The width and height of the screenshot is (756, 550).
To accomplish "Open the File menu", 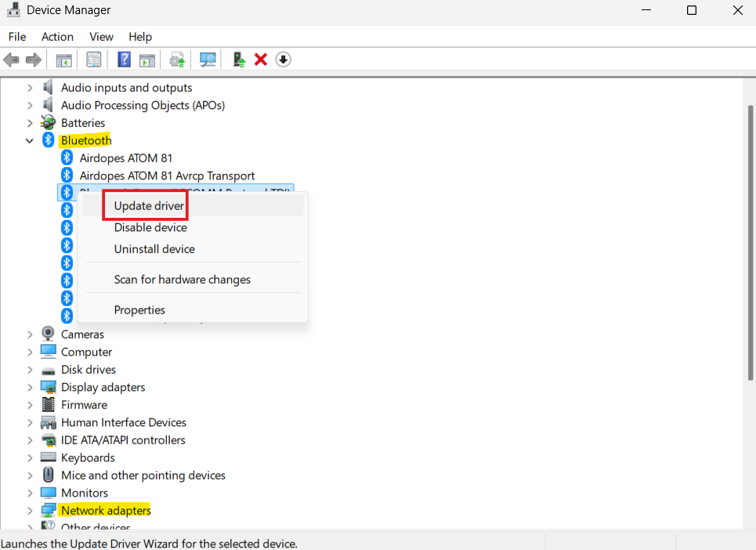I will coord(17,37).
